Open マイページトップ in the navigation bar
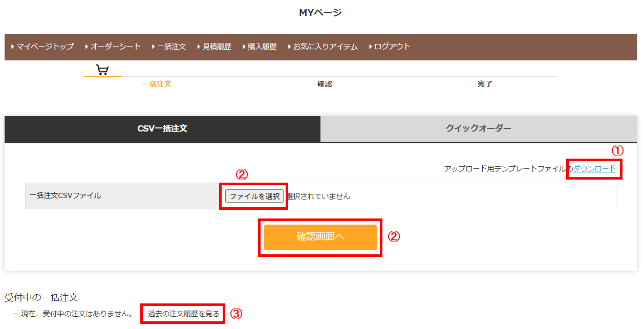 pos(45,47)
